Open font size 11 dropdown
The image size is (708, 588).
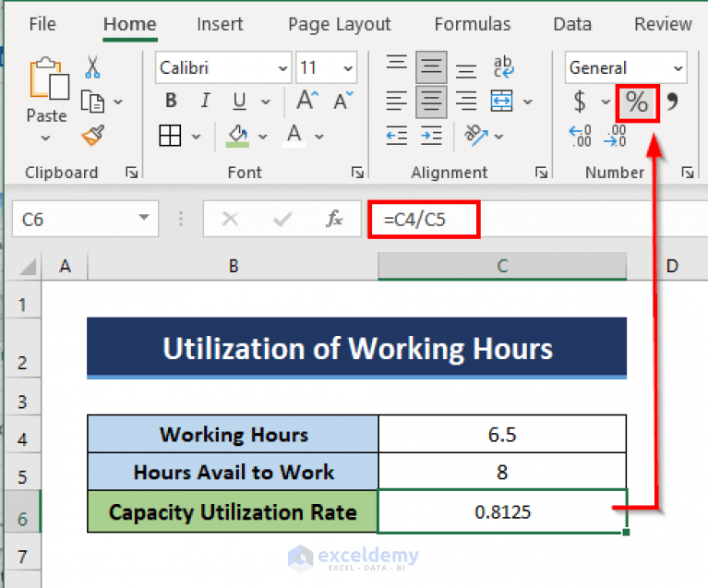tap(348, 68)
